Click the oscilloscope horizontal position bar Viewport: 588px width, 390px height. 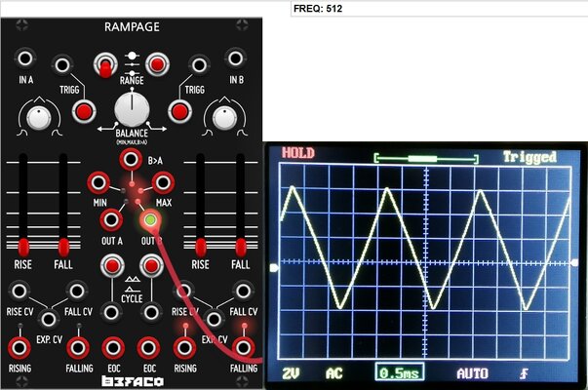pyautogui.click(x=426, y=159)
